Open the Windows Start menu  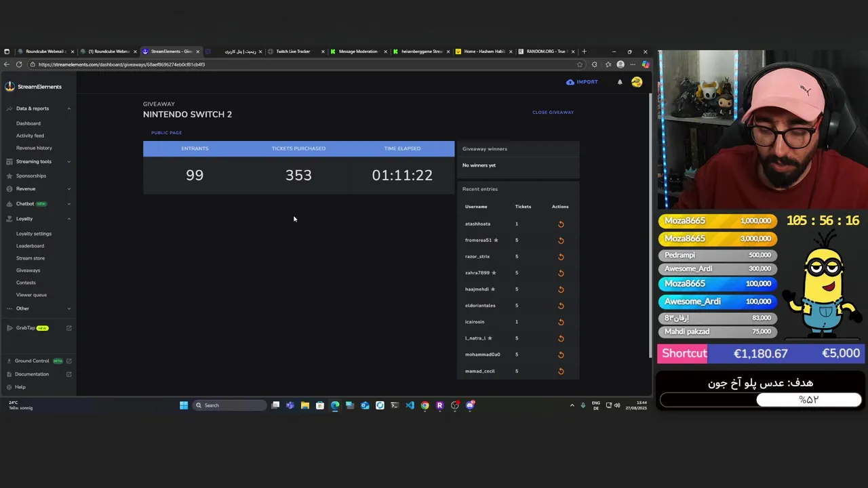coord(184,405)
